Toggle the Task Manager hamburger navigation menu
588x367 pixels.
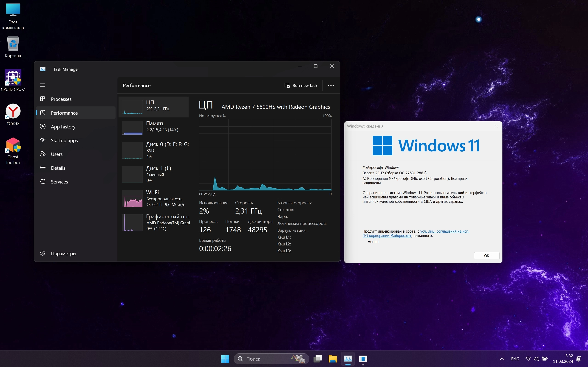click(42, 85)
